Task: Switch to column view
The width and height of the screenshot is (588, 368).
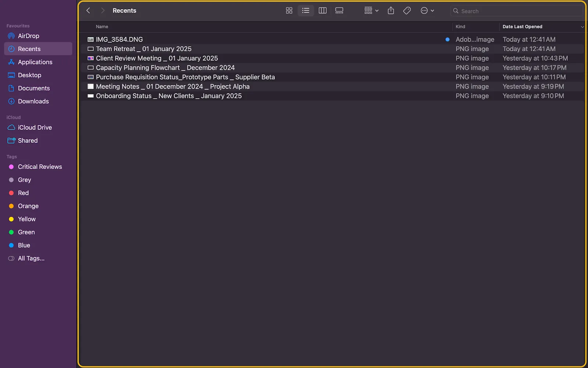Action: [323, 11]
